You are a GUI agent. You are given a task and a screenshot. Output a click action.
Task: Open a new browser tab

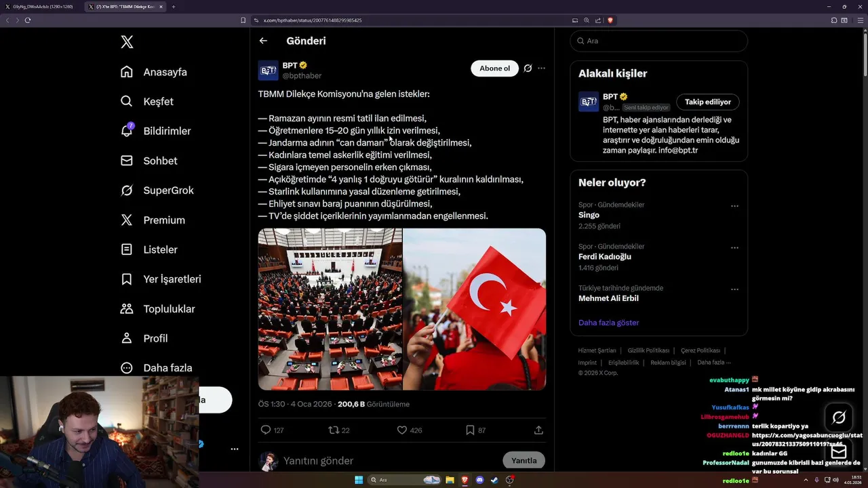[x=174, y=7]
